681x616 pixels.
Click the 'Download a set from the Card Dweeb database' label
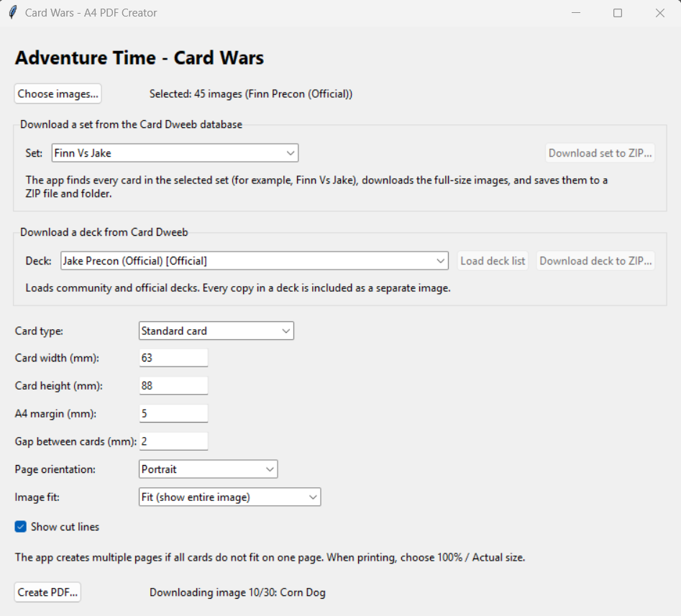[131, 124]
